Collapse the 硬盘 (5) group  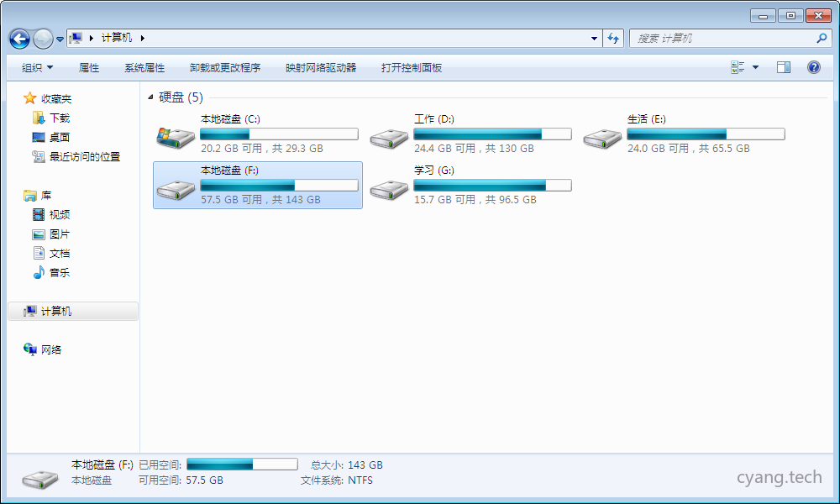(150, 97)
